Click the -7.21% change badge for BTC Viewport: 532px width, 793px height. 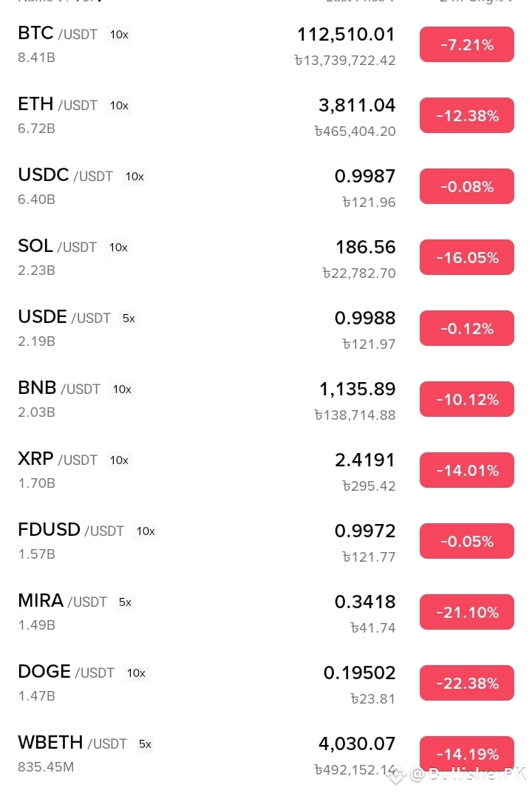[467, 44]
